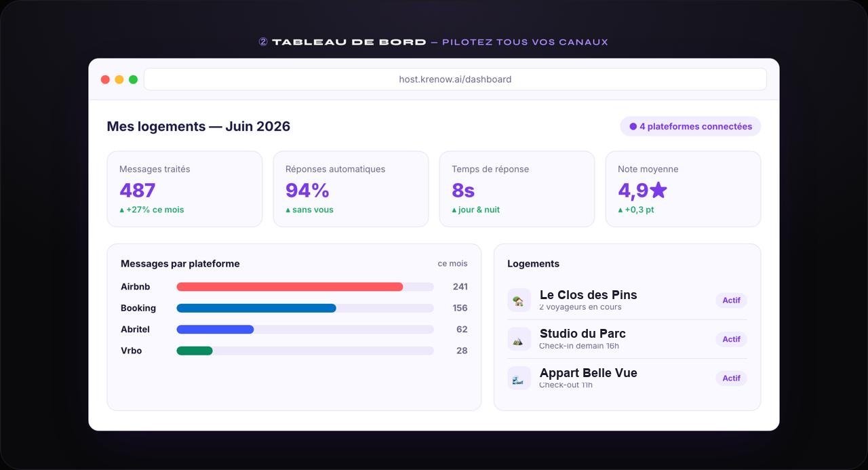Click the green browser window dot
Screen dimensions: 868x470
(x=133, y=79)
